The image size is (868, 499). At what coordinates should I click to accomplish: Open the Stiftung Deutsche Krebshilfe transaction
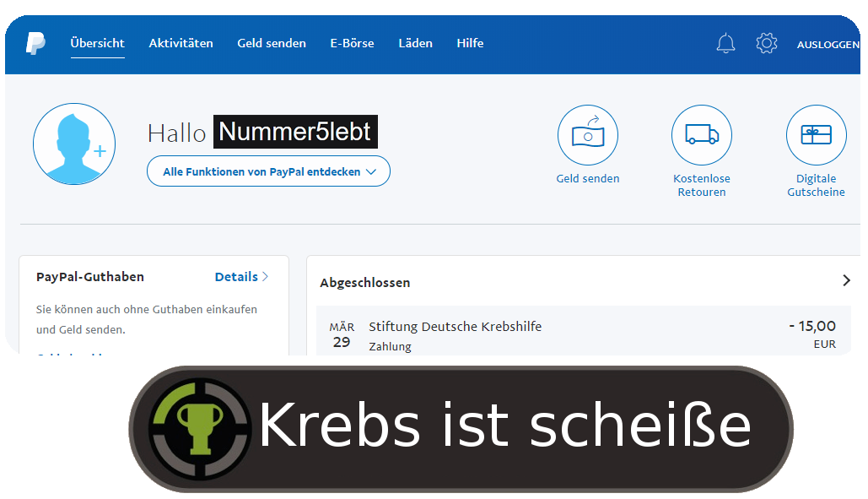pos(584,331)
